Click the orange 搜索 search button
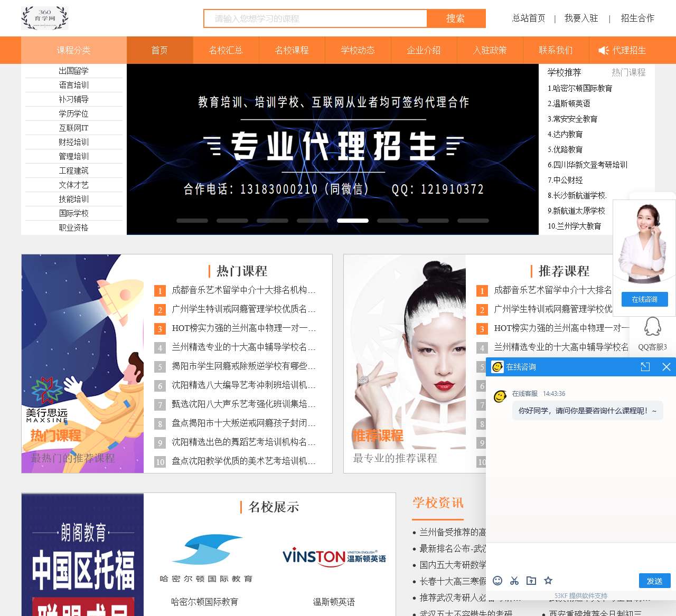 tap(456, 18)
